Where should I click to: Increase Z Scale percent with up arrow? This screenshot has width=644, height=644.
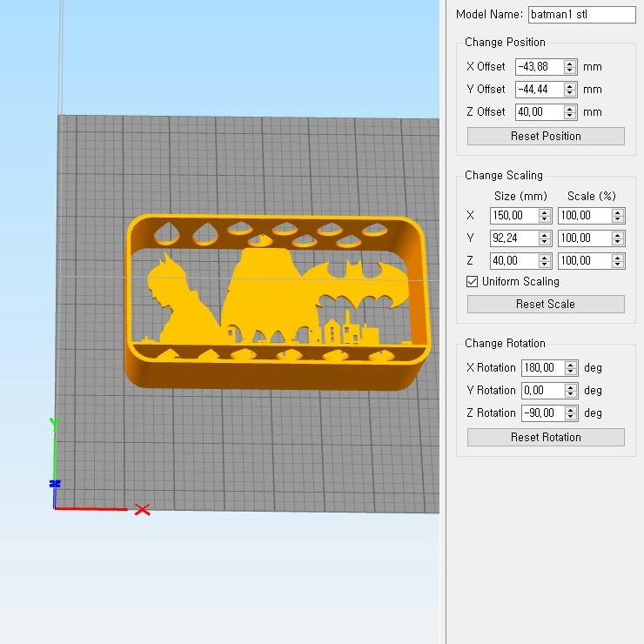point(618,257)
